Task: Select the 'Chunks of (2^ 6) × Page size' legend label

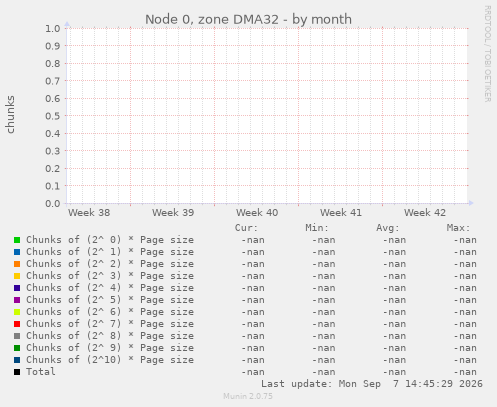Action: point(110,312)
